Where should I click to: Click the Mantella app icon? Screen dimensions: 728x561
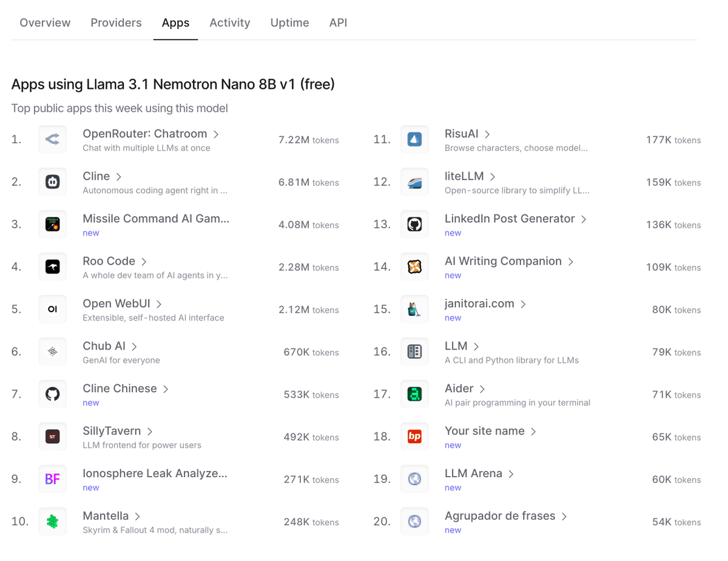point(53,522)
